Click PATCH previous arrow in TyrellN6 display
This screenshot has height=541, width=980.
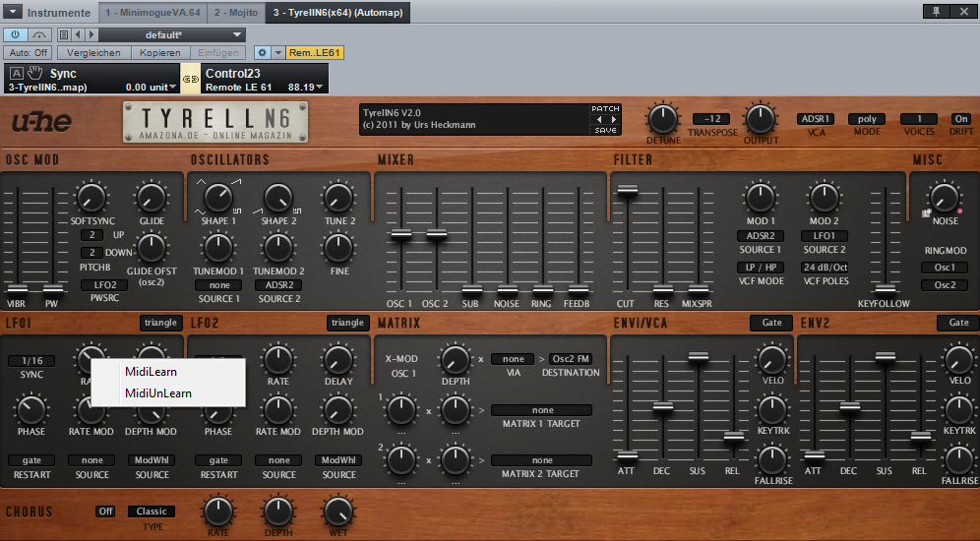(x=599, y=119)
